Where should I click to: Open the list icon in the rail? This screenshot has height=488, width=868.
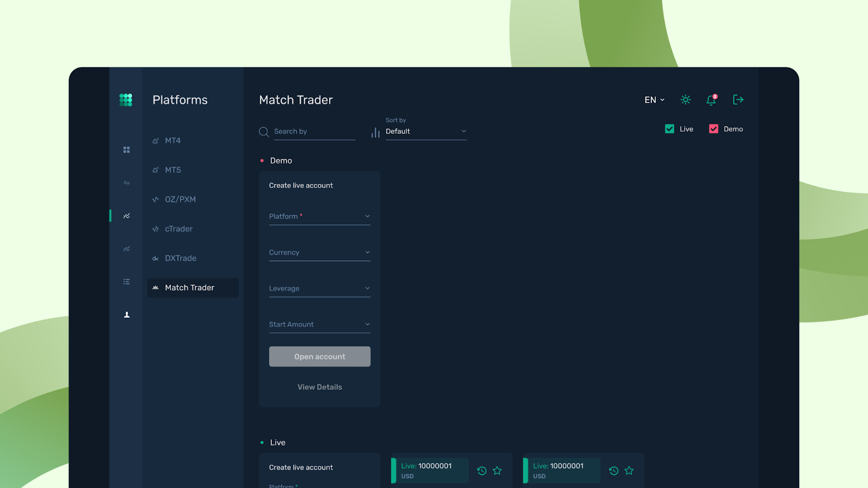tap(126, 282)
